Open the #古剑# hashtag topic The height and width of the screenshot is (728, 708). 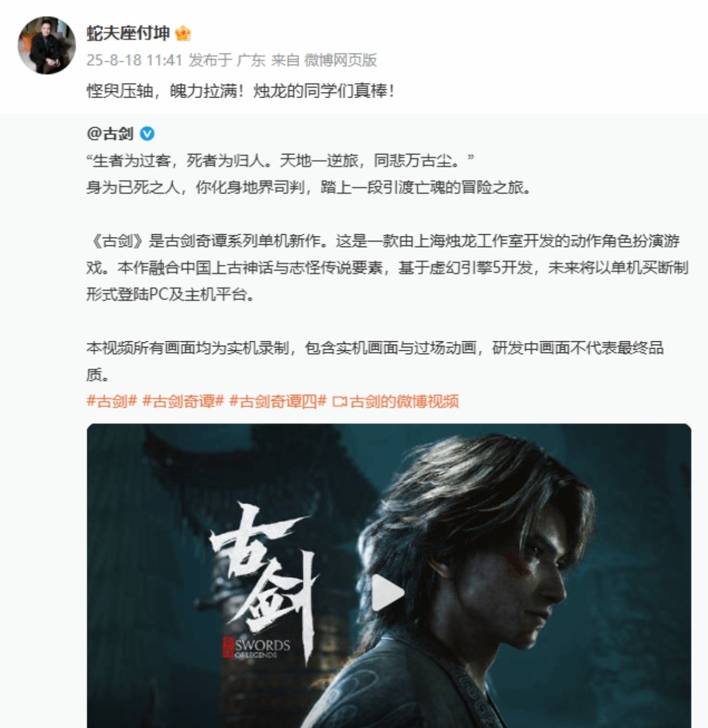click(111, 401)
